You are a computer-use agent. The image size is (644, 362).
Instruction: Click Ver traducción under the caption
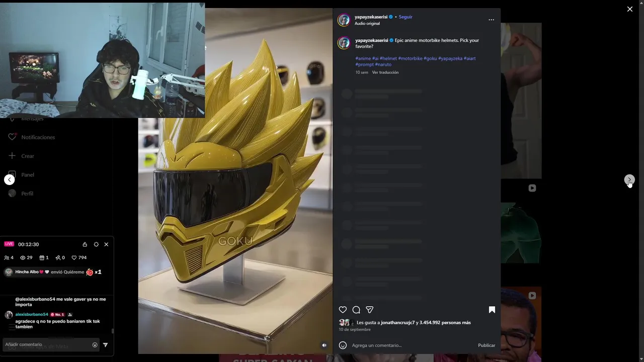point(385,72)
